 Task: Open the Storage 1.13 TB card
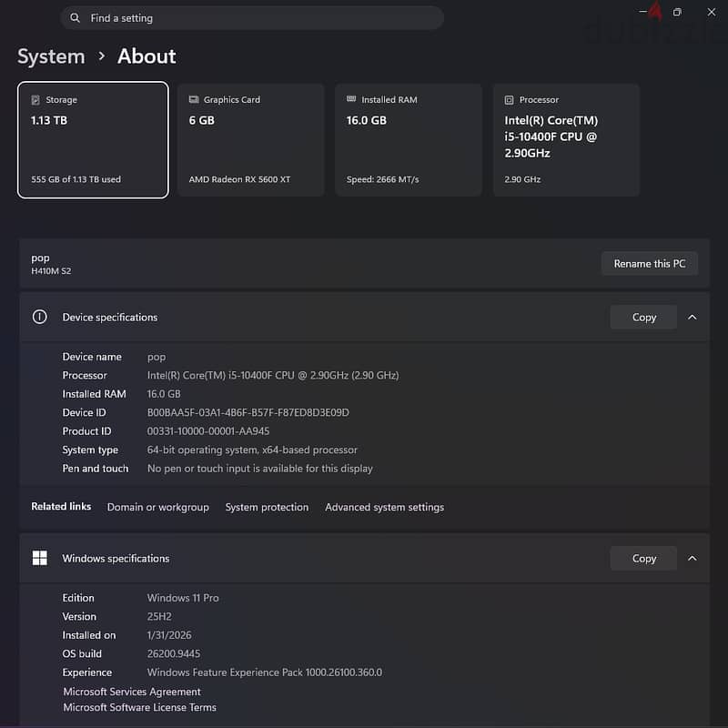[93, 140]
